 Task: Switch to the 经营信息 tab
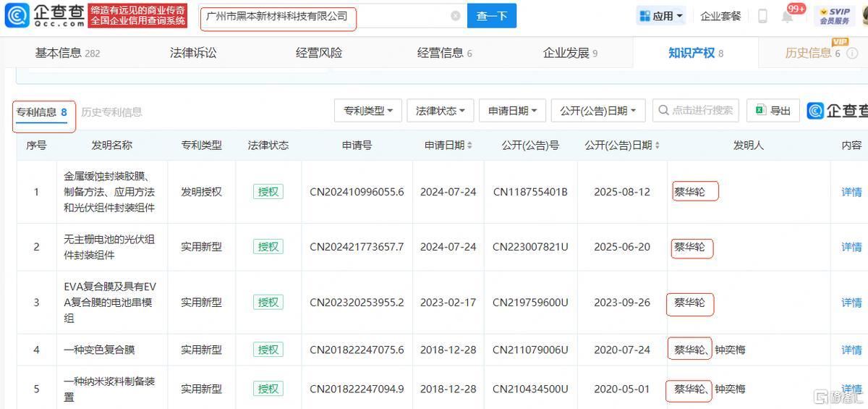pos(444,53)
